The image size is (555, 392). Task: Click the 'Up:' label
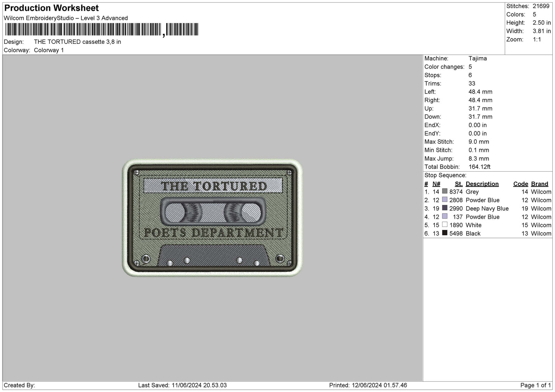click(429, 109)
